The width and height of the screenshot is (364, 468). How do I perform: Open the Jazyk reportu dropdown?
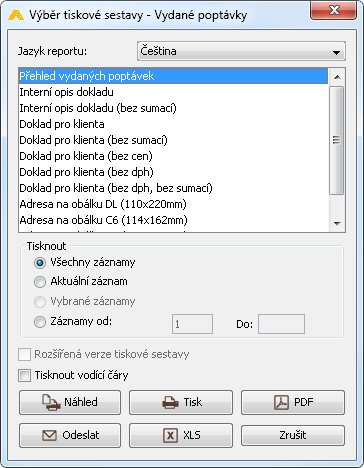[x=241, y=51]
